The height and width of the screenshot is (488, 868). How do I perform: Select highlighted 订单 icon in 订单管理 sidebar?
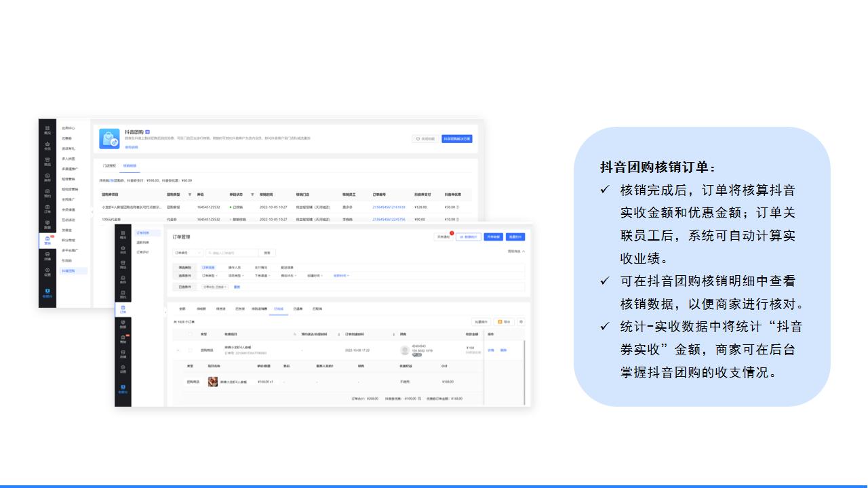point(123,310)
